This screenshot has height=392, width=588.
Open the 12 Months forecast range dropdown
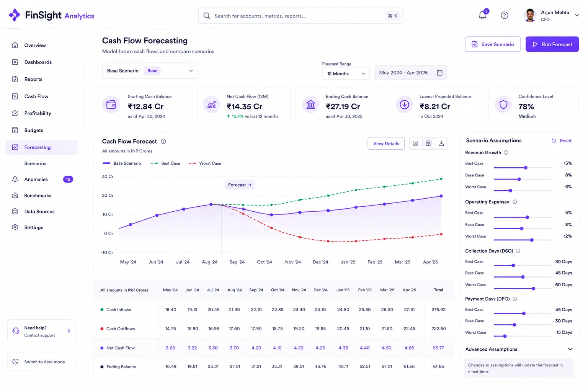pyautogui.click(x=346, y=73)
